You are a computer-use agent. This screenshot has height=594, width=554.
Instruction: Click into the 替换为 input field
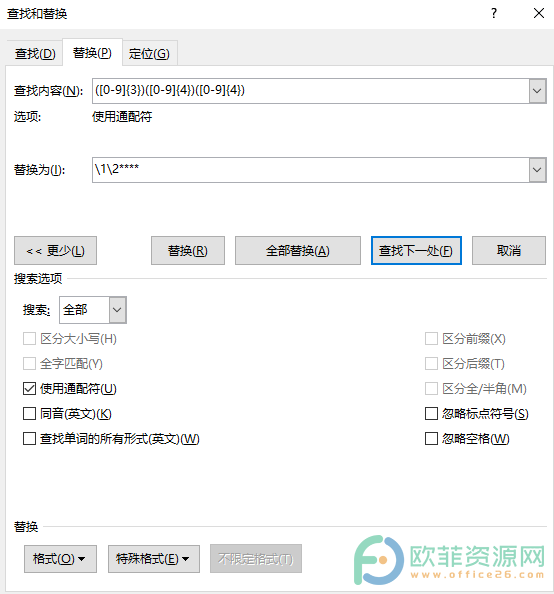click(310, 170)
